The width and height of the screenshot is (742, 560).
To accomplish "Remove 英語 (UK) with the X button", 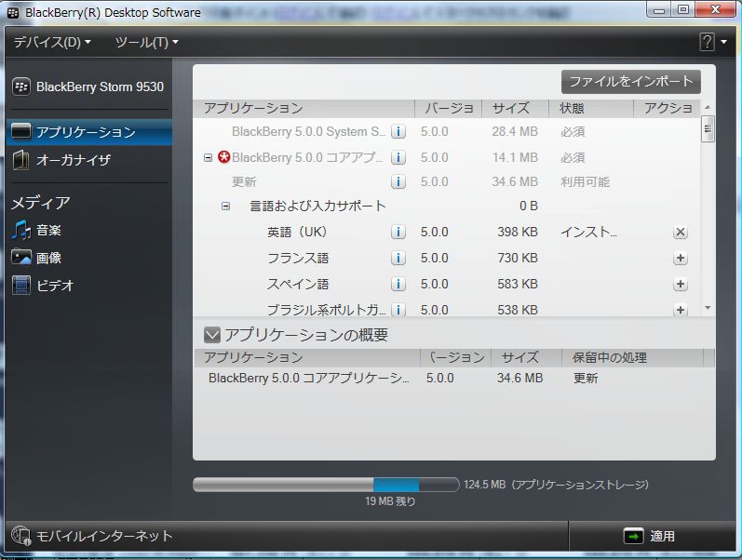I will tap(680, 232).
